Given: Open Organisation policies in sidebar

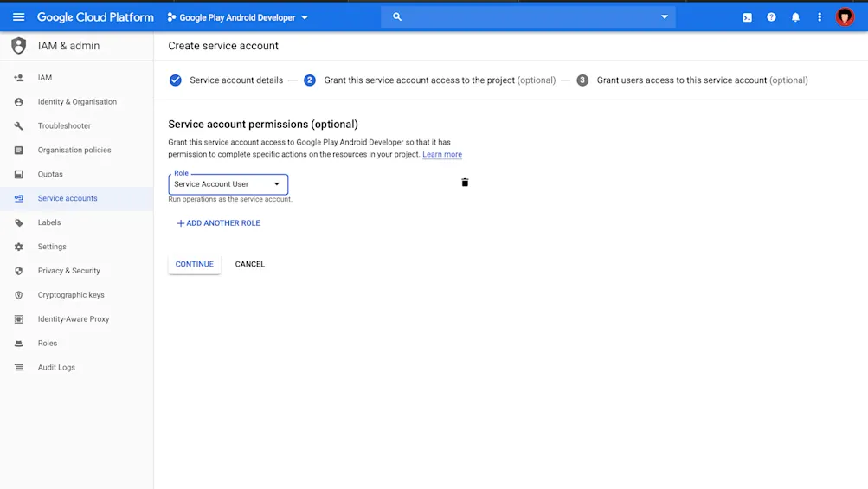Looking at the screenshot, I should 76,150.
